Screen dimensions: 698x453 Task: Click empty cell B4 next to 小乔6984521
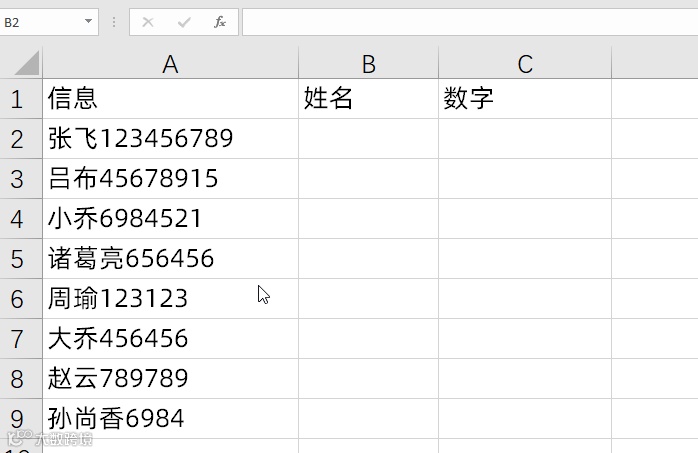[x=369, y=218]
